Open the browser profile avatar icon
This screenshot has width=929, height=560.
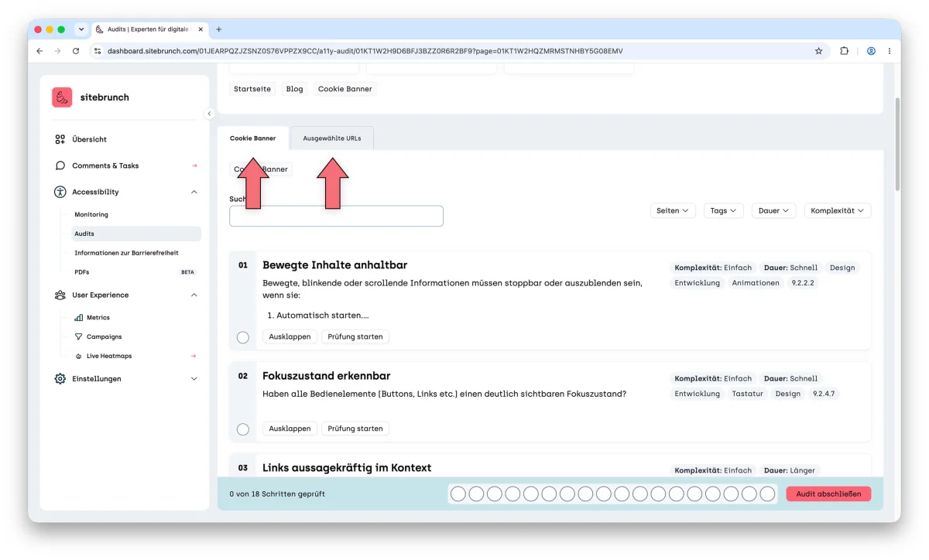click(x=871, y=51)
